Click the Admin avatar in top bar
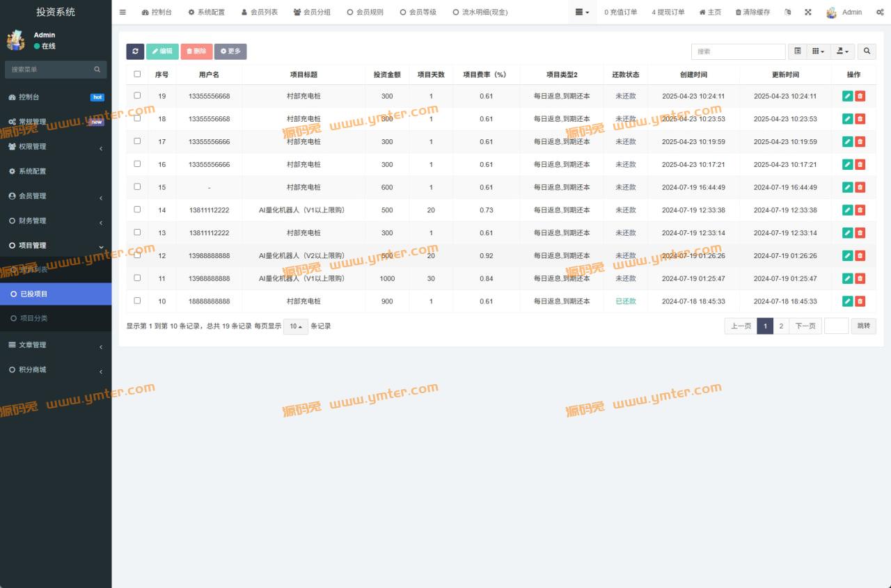Image resolution: width=891 pixels, height=588 pixels. (x=832, y=12)
